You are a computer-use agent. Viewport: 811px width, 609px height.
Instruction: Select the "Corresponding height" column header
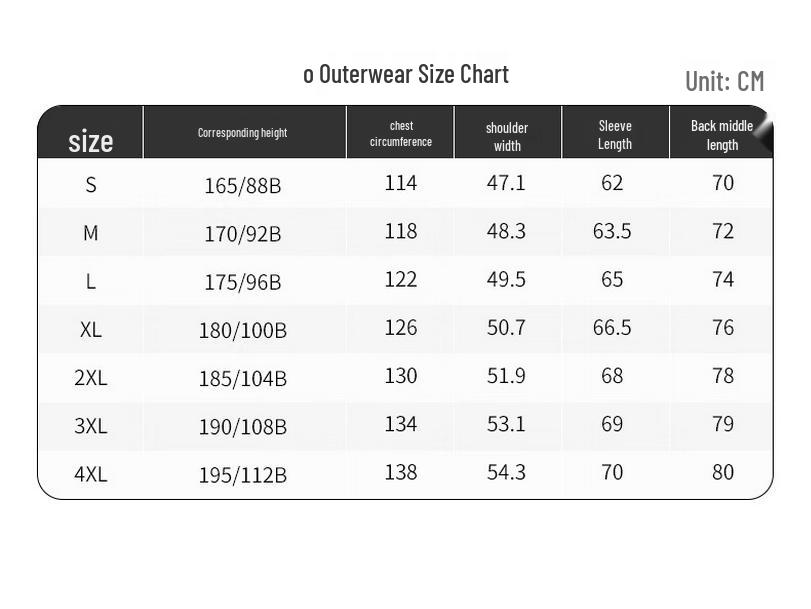[242, 133]
